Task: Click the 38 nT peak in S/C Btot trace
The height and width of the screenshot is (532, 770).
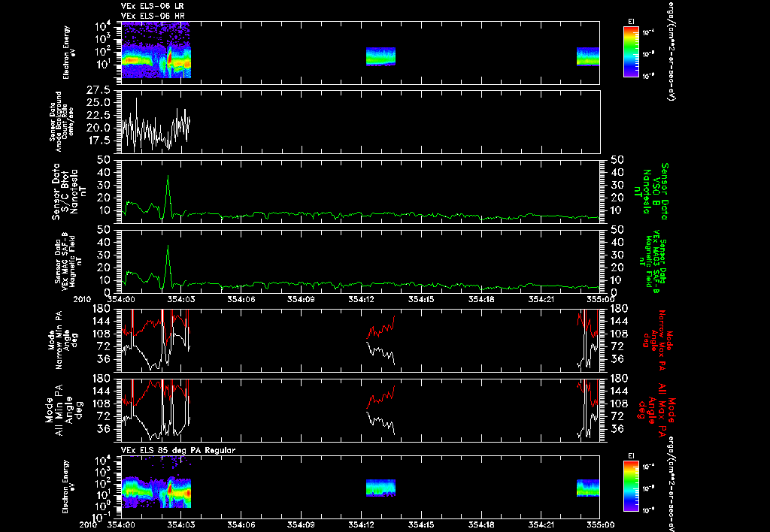Action: tap(168, 177)
